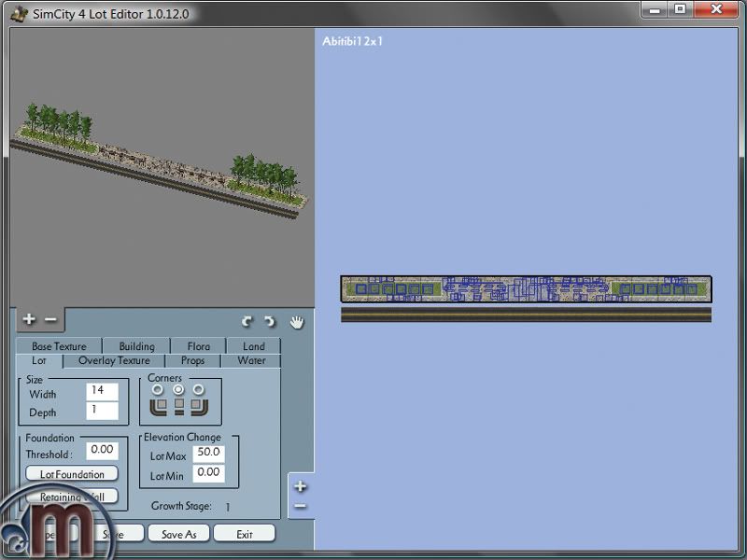Zoom in the top-down lot view

pyautogui.click(x=300, y=486)
